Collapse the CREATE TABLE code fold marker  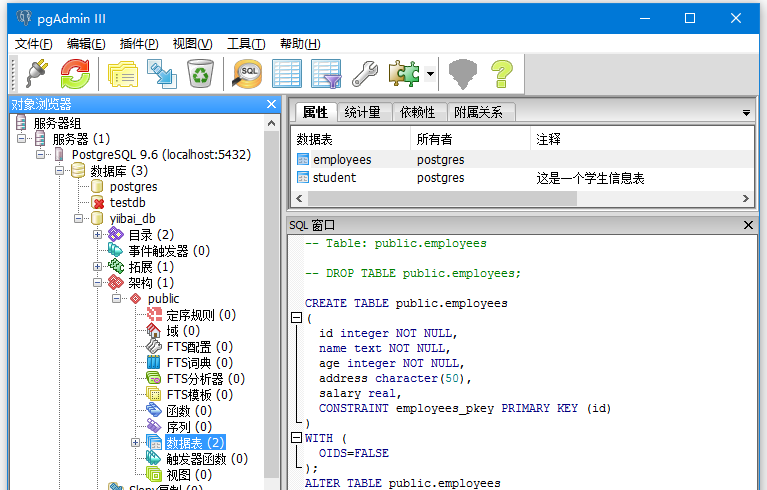coord(296,318)
